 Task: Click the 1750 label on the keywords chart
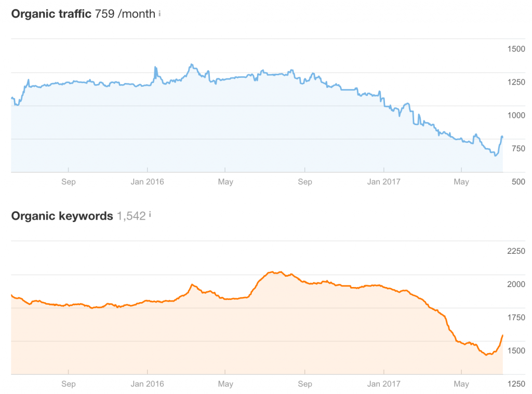pyautogui.click(x=516, y=318)
